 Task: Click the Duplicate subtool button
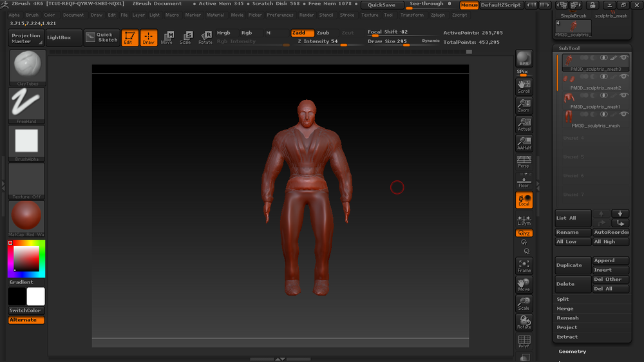[573, 265]
